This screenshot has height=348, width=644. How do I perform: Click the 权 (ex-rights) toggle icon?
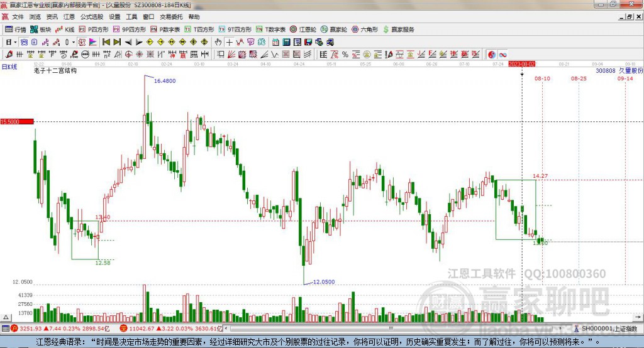(x=82, y=42)
